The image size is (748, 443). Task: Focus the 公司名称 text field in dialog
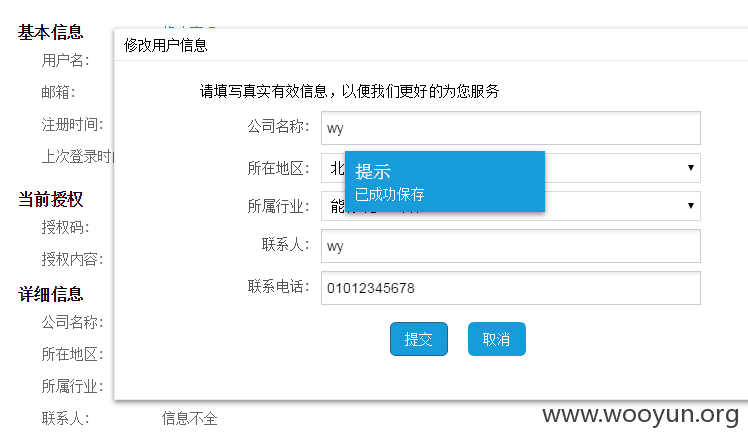tap(510, 128)
